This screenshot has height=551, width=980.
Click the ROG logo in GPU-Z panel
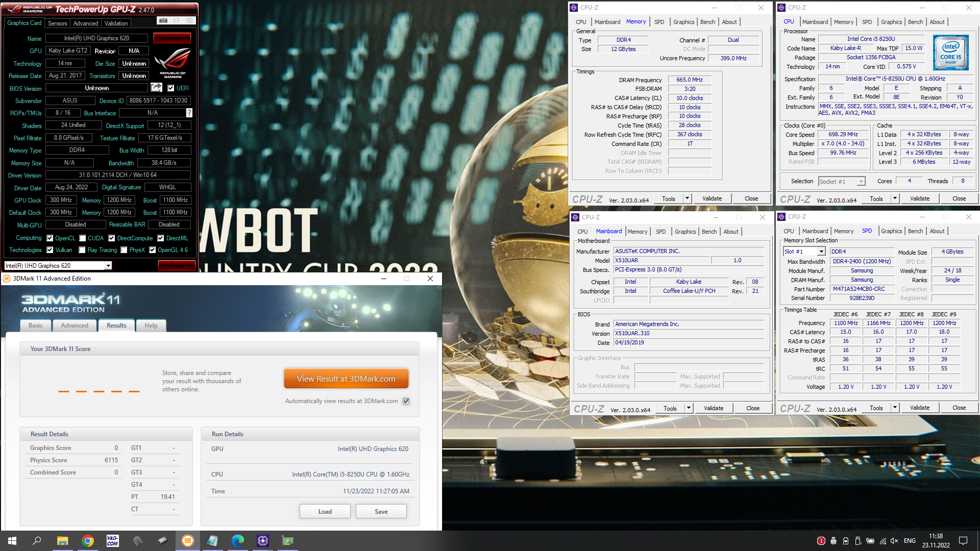[x=173, y=62]
